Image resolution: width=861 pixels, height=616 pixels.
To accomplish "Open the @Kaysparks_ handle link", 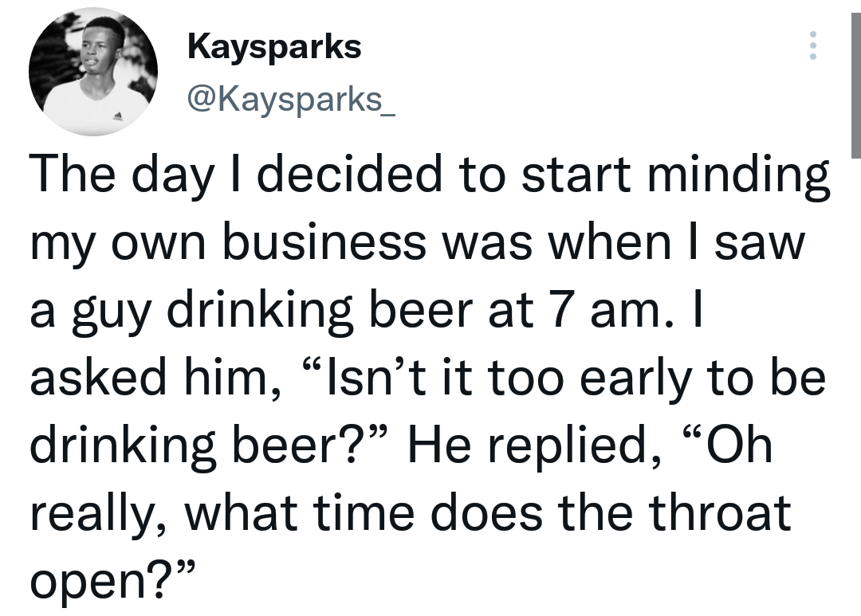I will pyautogui.click(x=291, y=99).
